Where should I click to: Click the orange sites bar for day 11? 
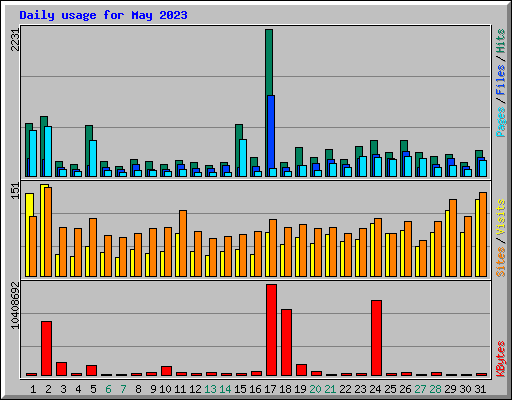click(x=183, y=243)
